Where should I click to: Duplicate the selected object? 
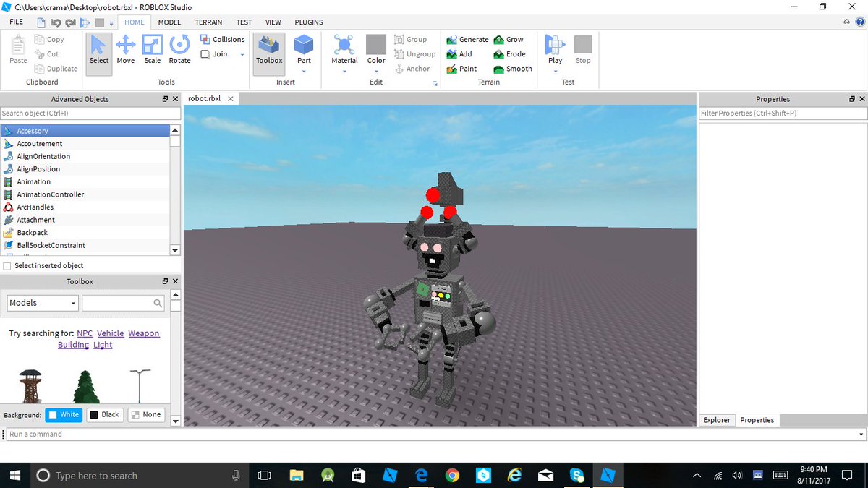[56, 69]
